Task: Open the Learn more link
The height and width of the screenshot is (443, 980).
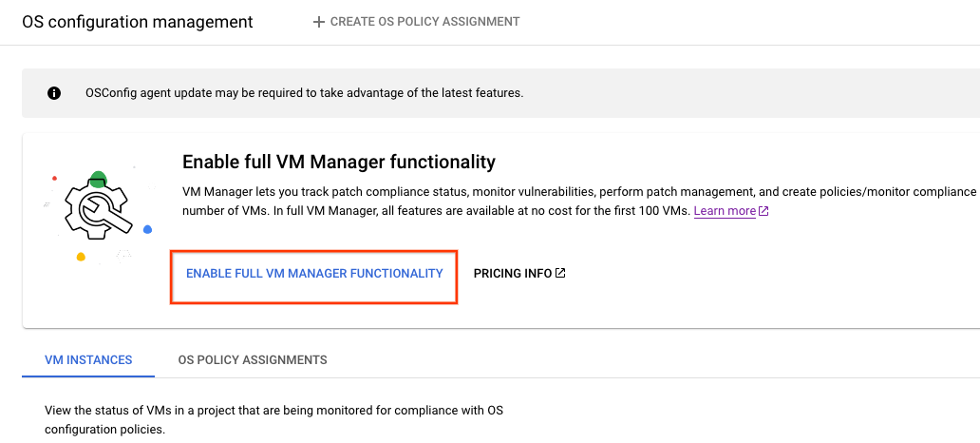Action: coord(725,211)
